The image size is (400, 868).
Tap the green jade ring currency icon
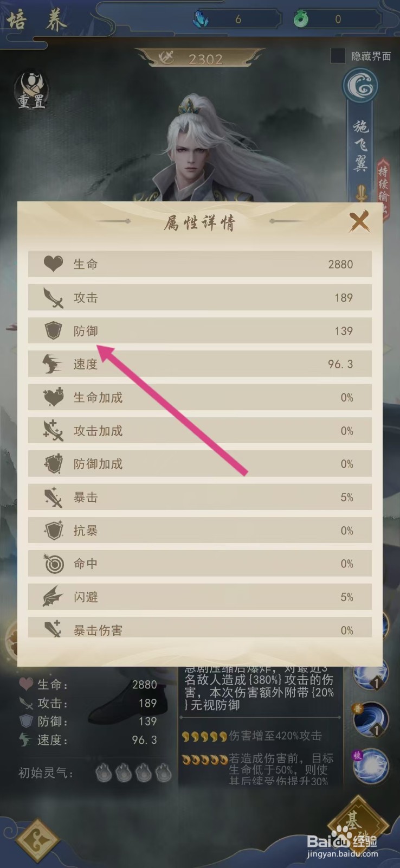(x=301, y=20)
